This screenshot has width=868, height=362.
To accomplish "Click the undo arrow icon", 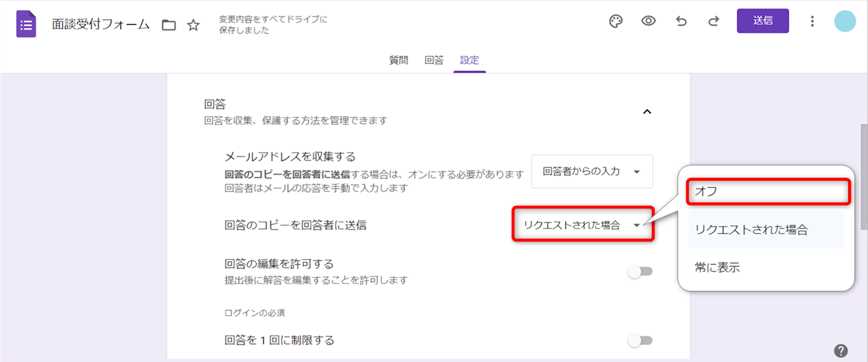I will tap(681, 21).
